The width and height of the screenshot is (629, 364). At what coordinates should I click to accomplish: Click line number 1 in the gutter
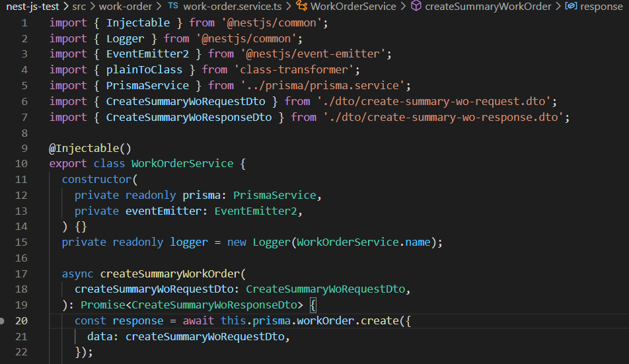tap(24, 23)
